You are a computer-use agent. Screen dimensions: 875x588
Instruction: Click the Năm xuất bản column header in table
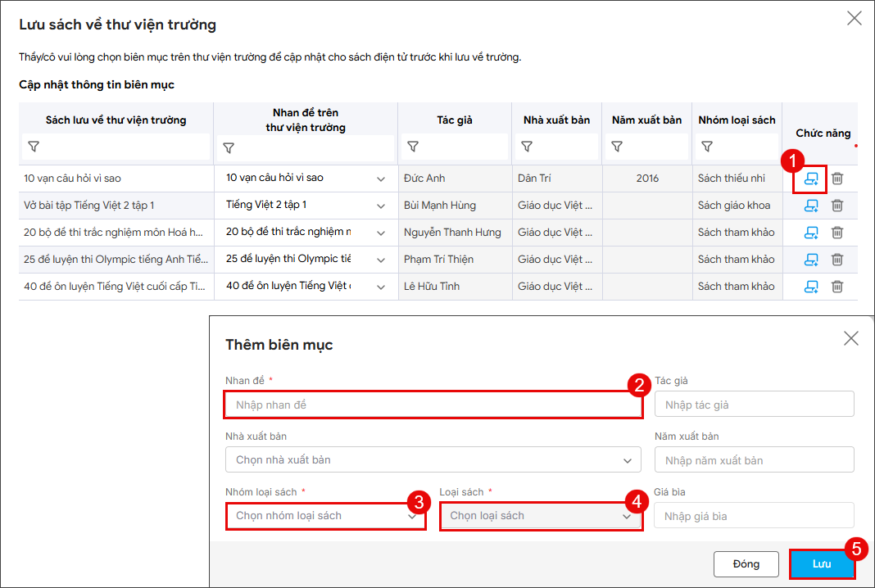646,120
